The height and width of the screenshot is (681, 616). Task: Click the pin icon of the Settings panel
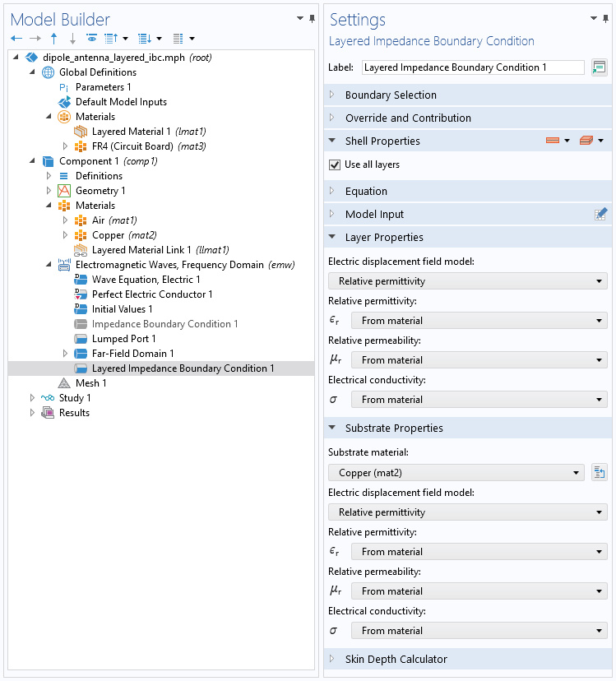pyautogui.click(x=606, y=19)
